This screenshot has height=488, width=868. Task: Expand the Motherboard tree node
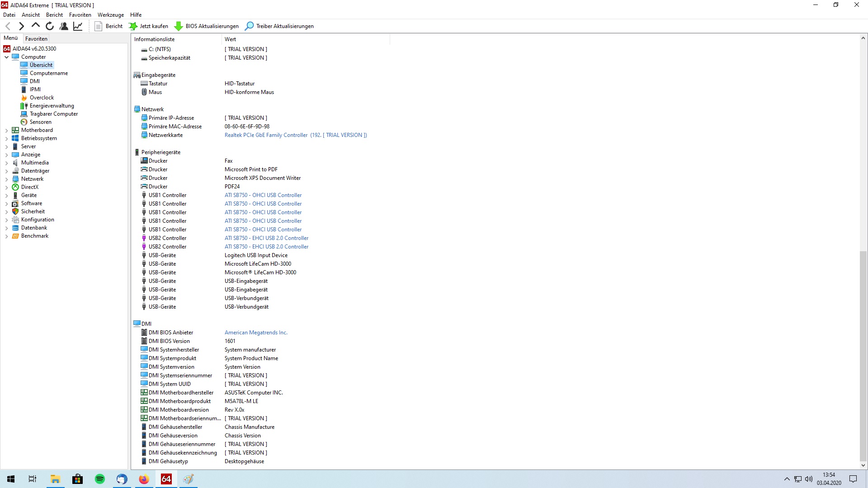7,130
